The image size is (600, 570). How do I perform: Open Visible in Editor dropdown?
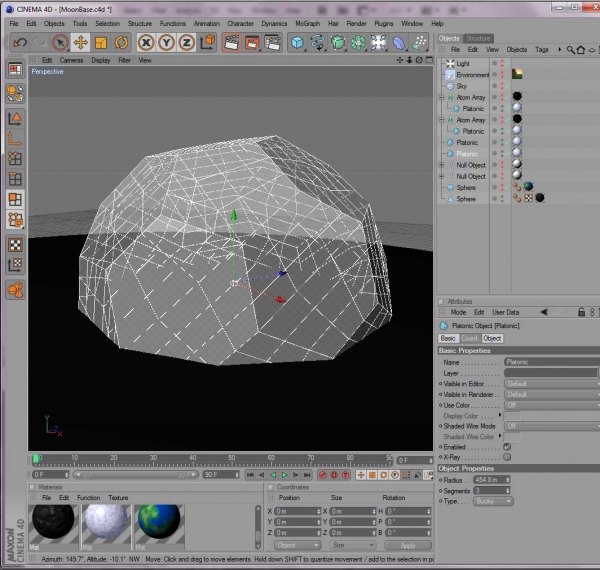(x=552, y=384)
